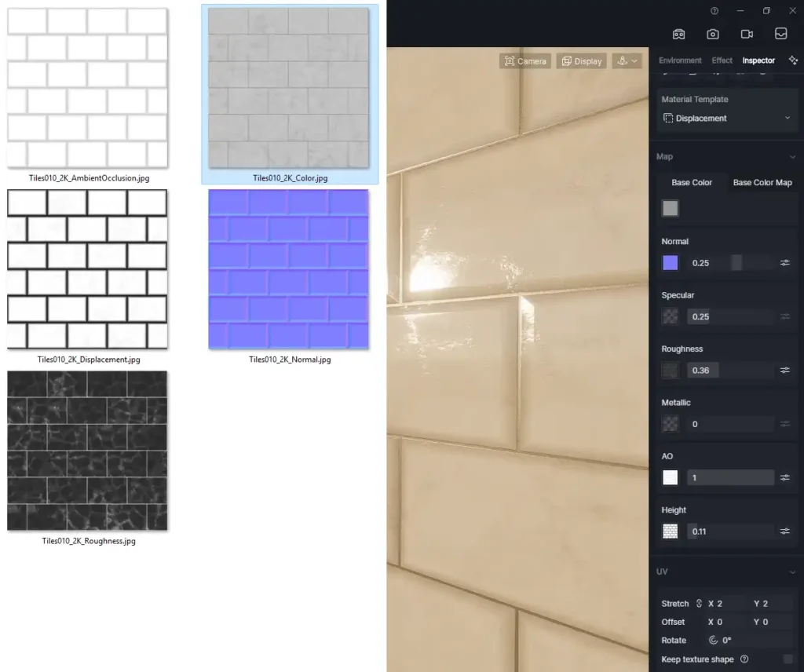This screenshot has height=672, width=804.
Task: Click help icon next to Keep texture shape
Action: [x=744, y=659]
